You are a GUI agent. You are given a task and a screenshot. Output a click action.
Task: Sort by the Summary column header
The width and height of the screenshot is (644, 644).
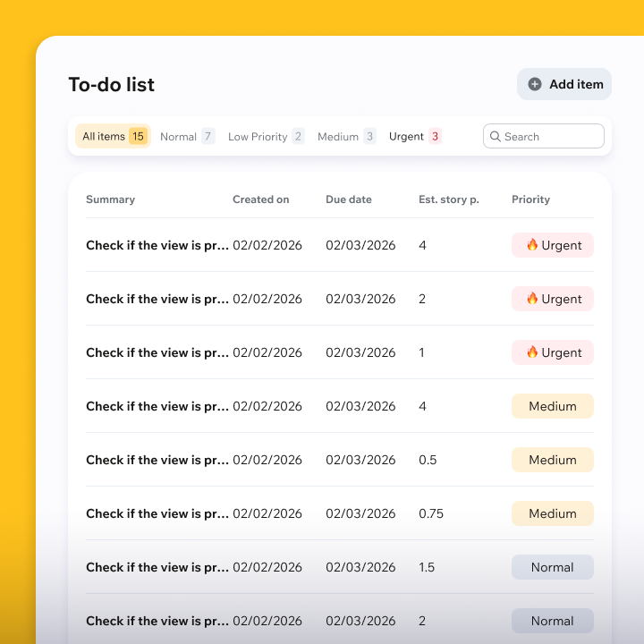(x=110, y=199)
